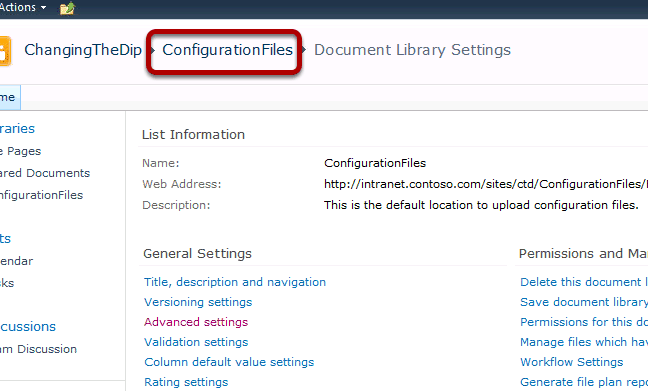
Task: Click the List Information section heading
Action: click(193, 134)
